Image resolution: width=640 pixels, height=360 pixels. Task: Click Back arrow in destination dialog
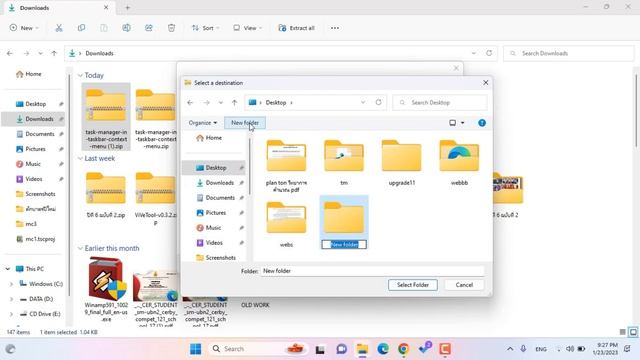[190, 102]
